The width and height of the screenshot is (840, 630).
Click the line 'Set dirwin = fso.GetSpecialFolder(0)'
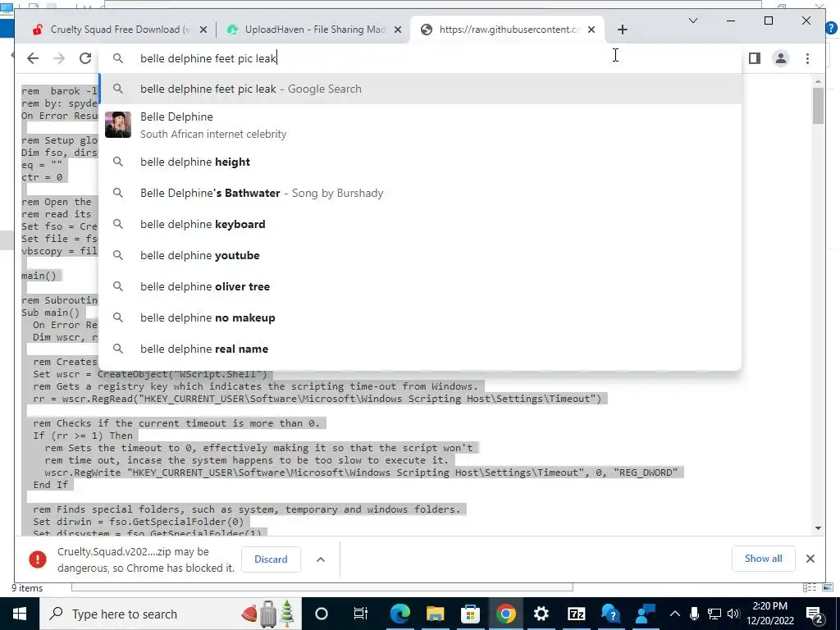pos(138,522)
